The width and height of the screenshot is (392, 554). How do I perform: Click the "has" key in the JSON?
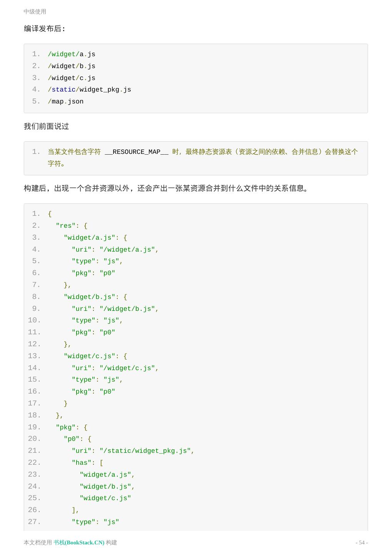click(x=82, y=463)
